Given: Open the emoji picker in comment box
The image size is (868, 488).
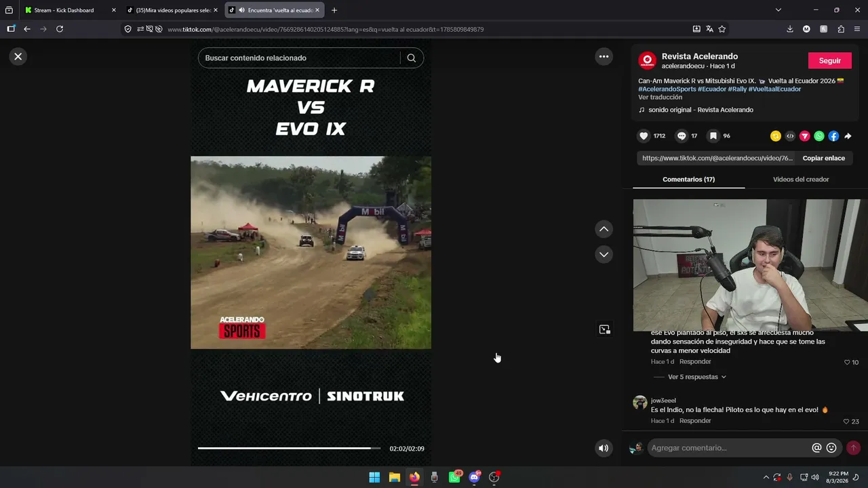Looking at the screenshot, I should pyautogui.click(x=831, y=448).
